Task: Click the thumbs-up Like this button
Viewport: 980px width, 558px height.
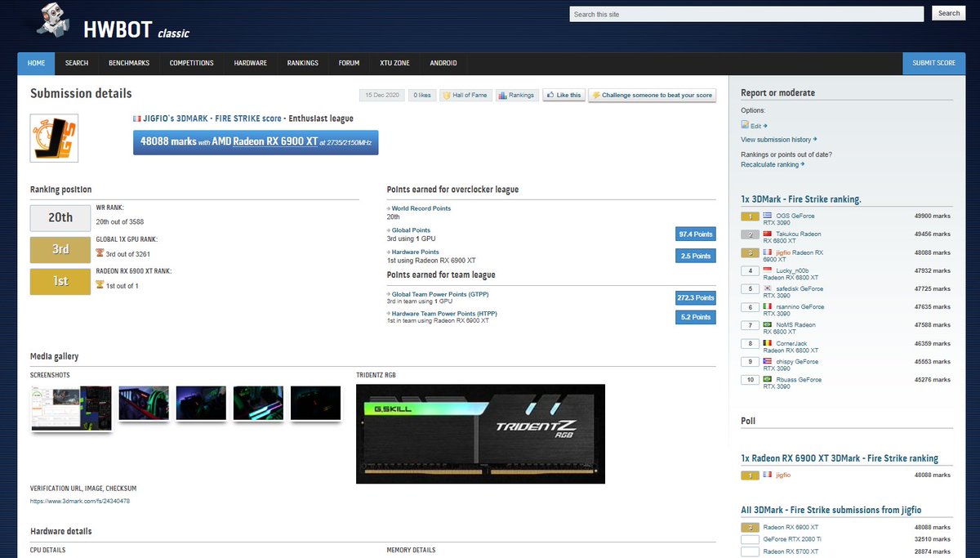Action: 563,95
